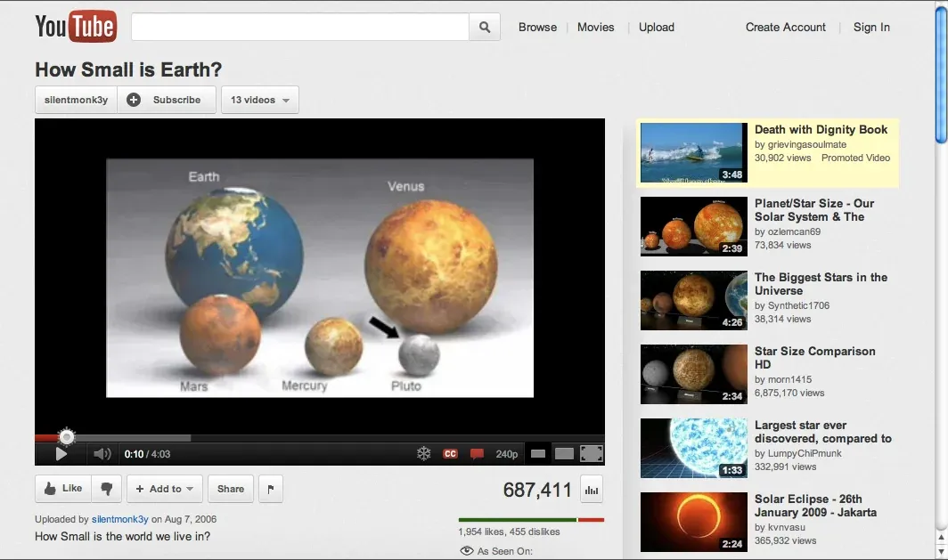This screenshot has width=948, height=560.
Task: Click the search magnifier button
Action: [485, 28]
